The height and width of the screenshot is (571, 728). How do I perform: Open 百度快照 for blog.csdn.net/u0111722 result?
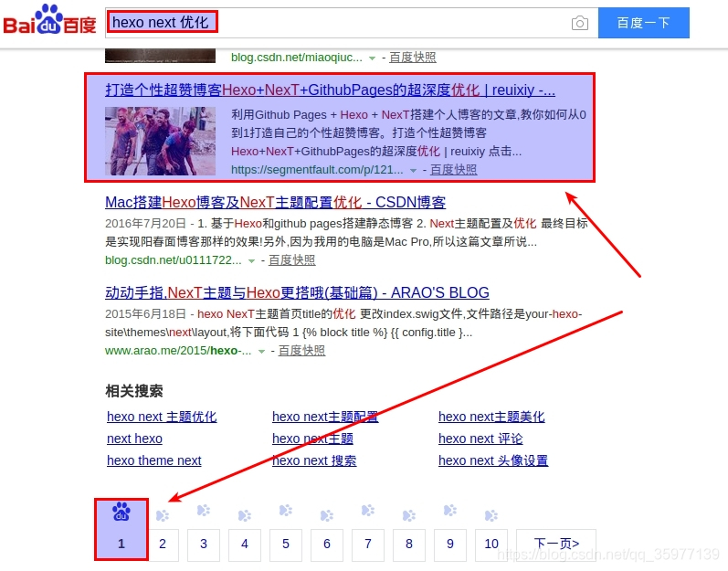coord(292,260)
